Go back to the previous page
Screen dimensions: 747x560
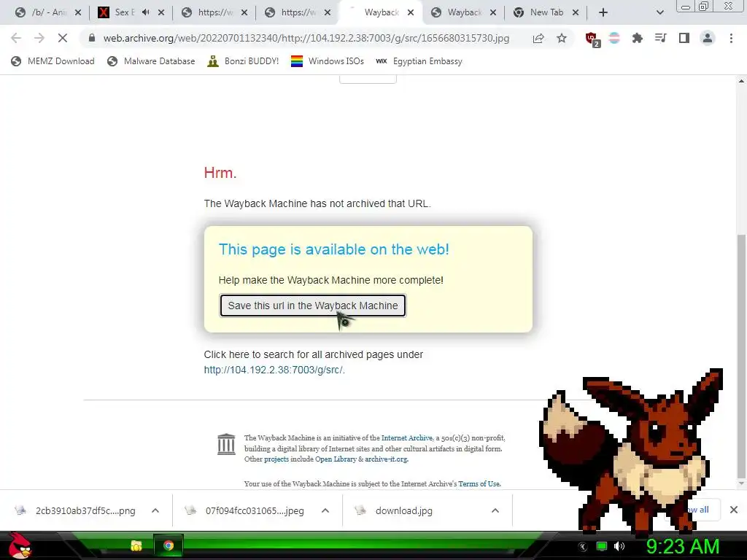click(16, 38)
